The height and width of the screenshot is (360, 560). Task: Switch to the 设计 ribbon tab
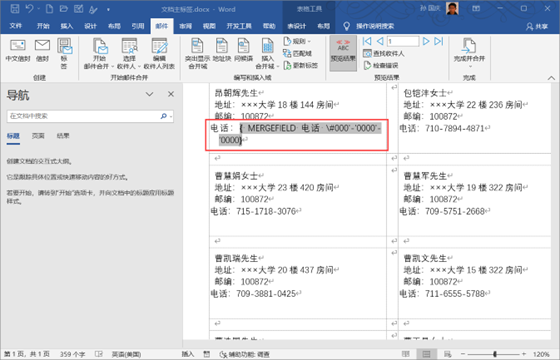90,26
